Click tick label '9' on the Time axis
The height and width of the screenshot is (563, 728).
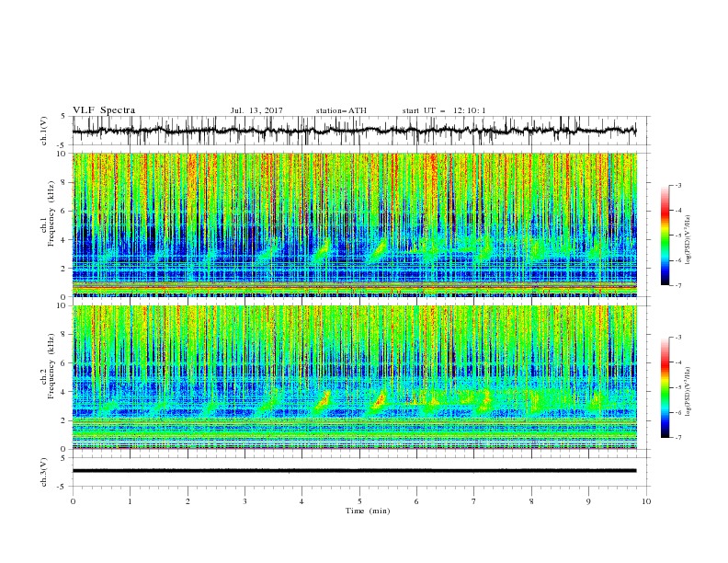click(588, 501)
